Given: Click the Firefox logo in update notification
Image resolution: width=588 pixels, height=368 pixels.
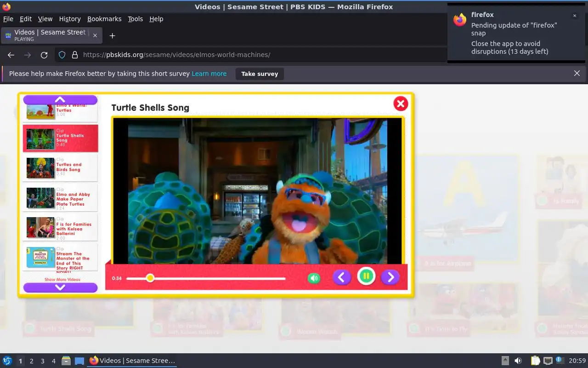Looking at the screenshot, I should tap(460, 19).
